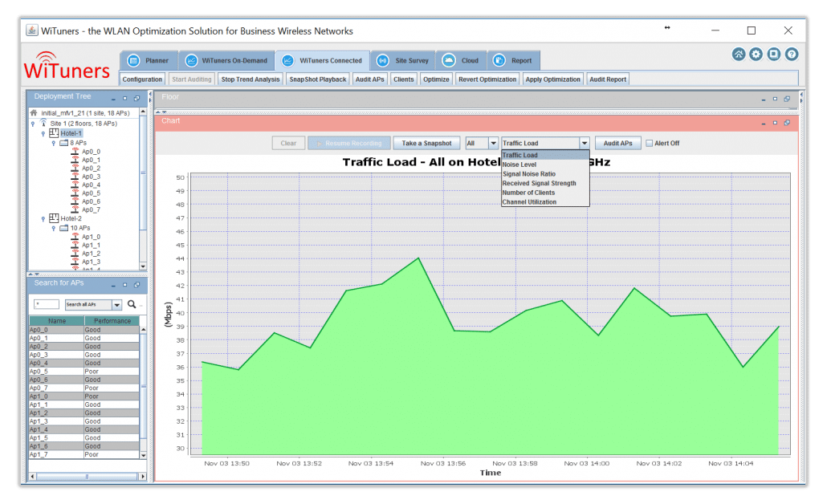Switch to WiTuners On-Demand tab
Screen dimensions: 827x504
tap(226, 61)
